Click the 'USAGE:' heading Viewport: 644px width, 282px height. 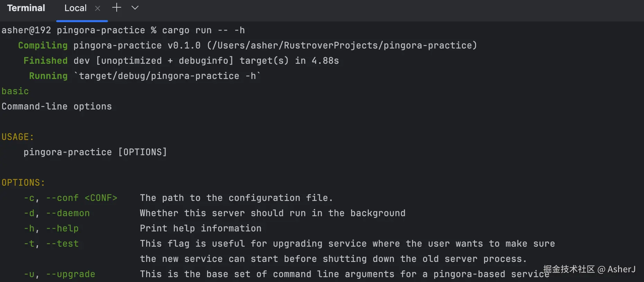click(x=18, y=137)
